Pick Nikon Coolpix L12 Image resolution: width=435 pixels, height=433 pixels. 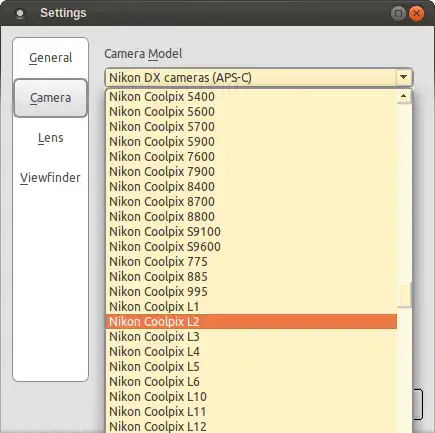[x=251, y=426]
